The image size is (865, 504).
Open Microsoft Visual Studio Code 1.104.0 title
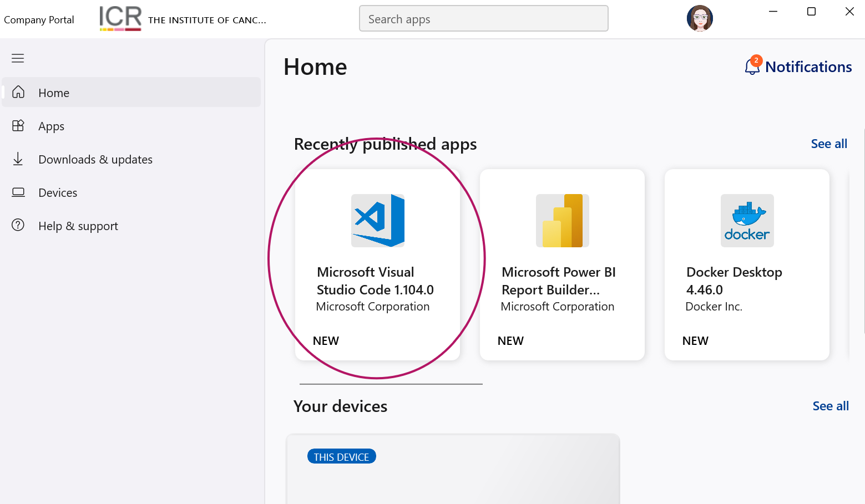[375, 281]
